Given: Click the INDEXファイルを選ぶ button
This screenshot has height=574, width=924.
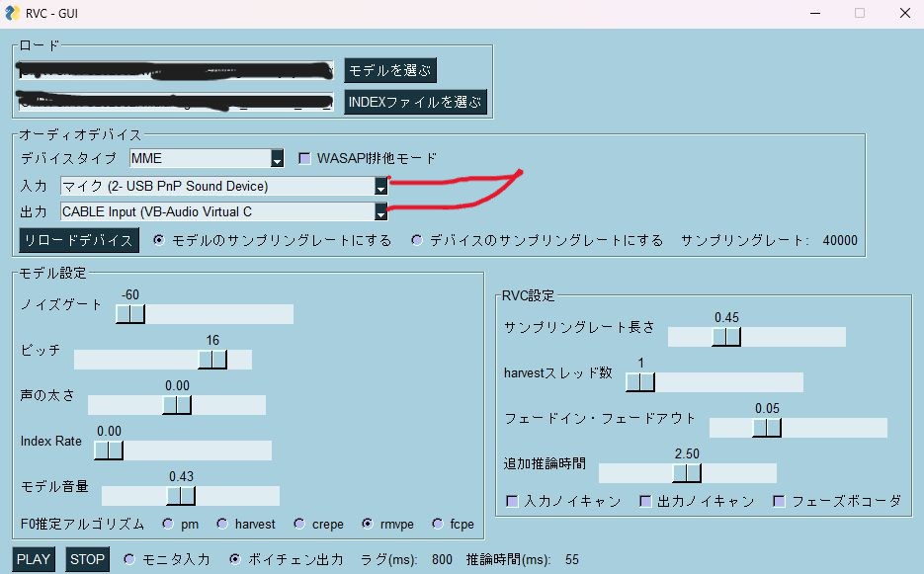Looking at the screenshot, I should (415, 102).
